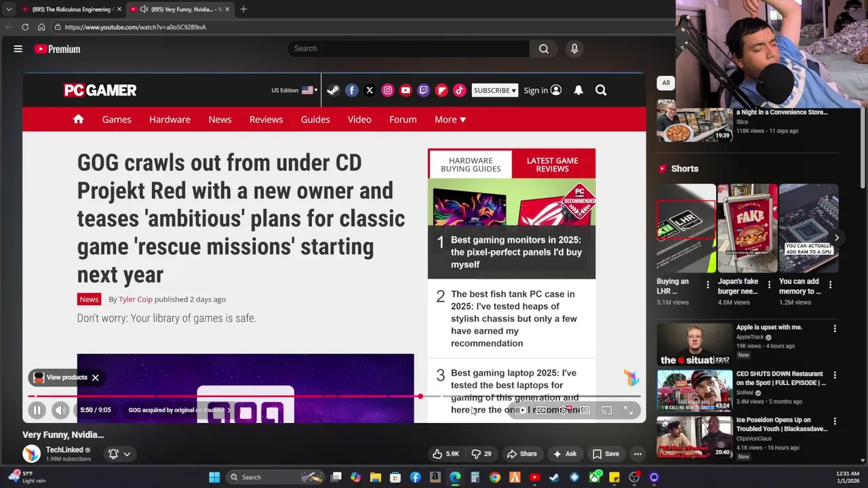
Task: Open View products shopping overlay
Action: point(60,378)
